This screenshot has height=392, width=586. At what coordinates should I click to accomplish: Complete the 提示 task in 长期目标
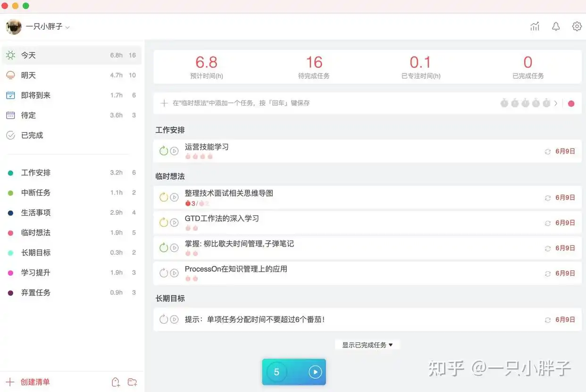pos(163,319)
